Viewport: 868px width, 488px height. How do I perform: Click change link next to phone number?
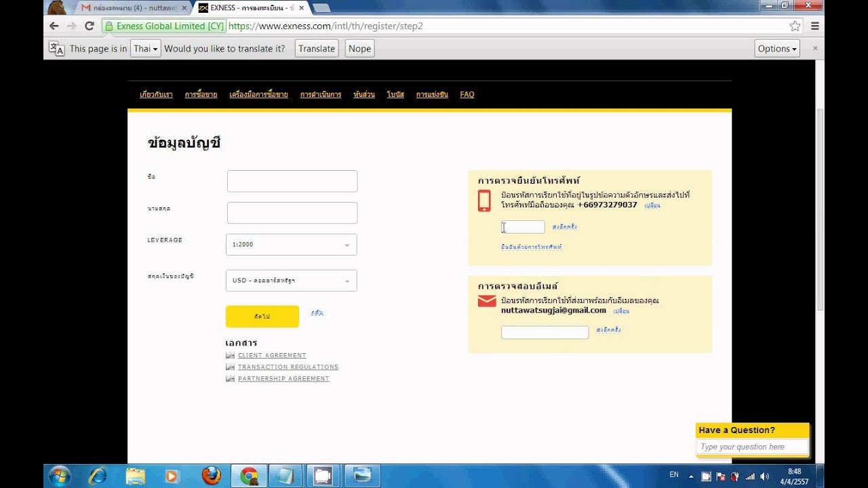point(652,205)
